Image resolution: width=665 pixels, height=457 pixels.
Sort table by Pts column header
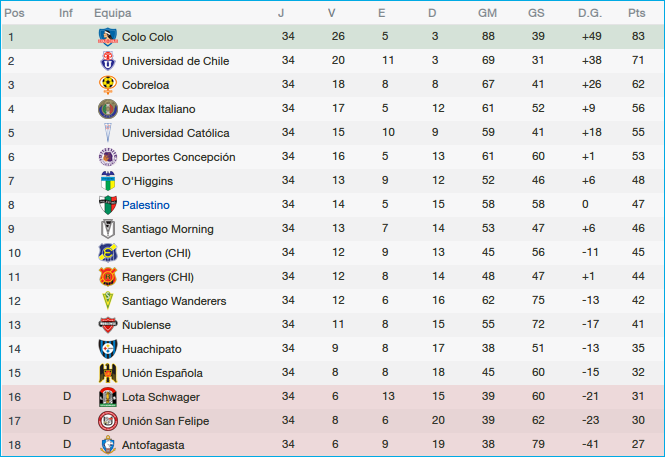pyautogui.click(x=636, y=13)
